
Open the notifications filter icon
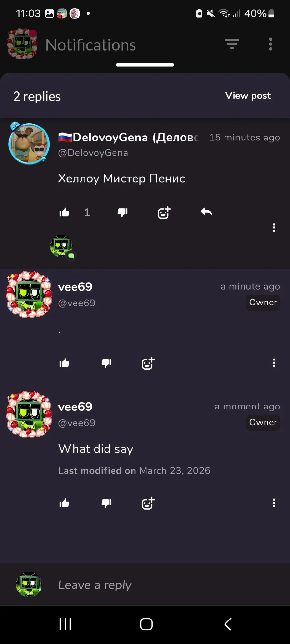point(232,44)
